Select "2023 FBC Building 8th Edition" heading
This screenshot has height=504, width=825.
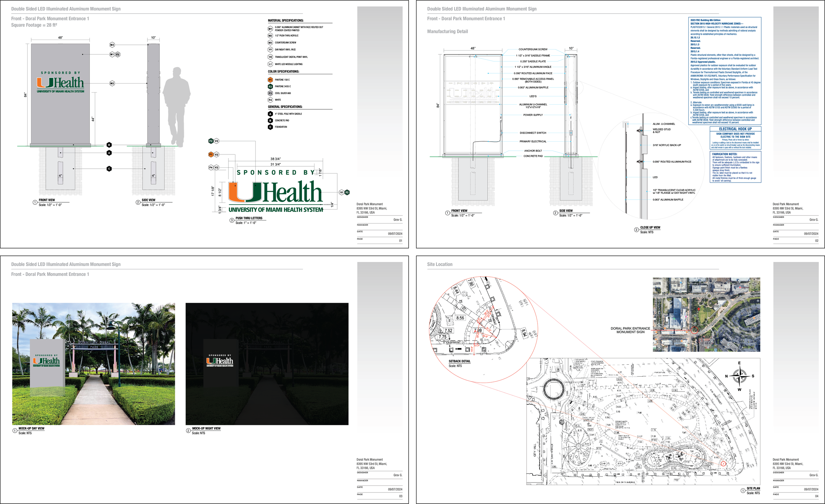pyautogui.click(x=706, y=20)
